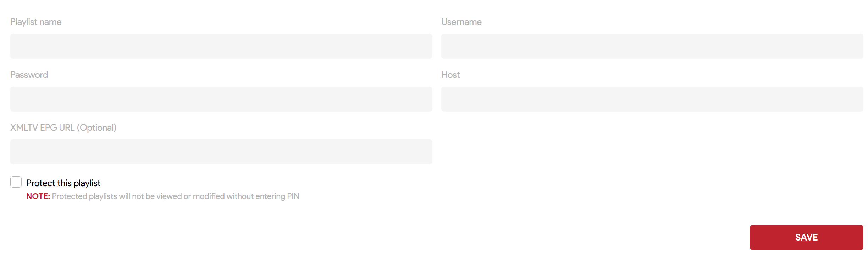This screenshot has width=868, height=259.
Task: Focus the Username text box
Action: 652,46
